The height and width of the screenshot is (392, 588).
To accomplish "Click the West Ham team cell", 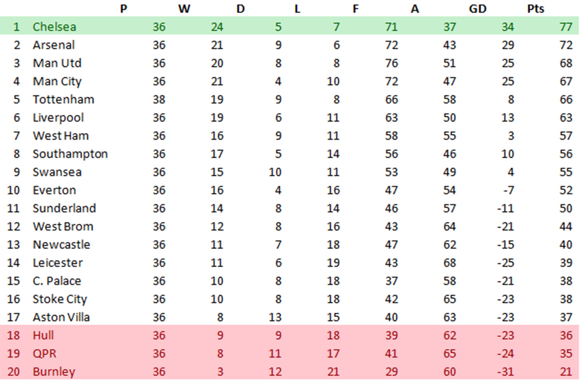I will point(61,136).
